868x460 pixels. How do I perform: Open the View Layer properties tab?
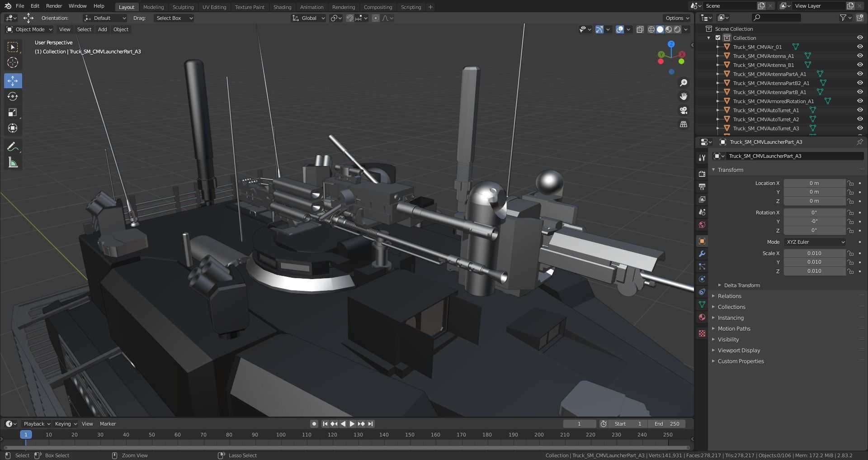click(x=702, y=199)
